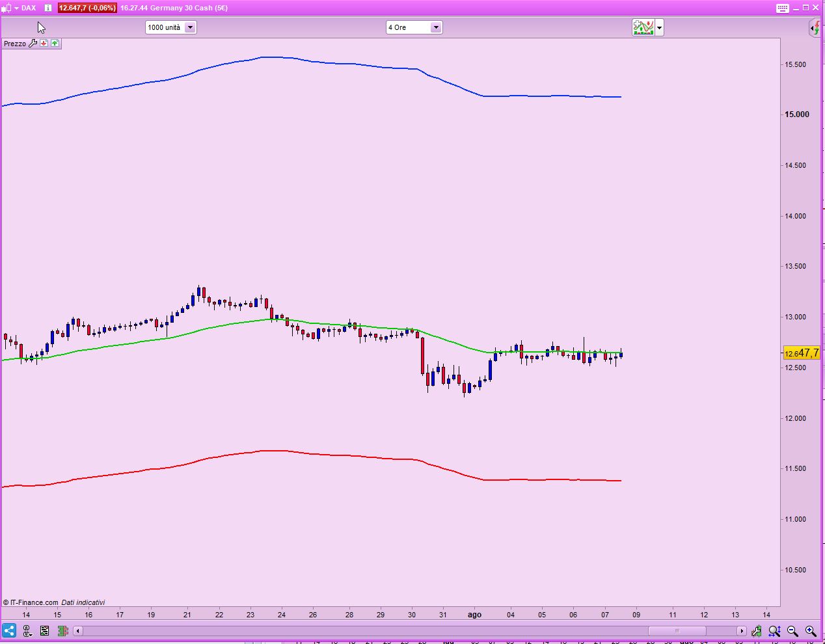Click the add indicator icon
The width and height of the screenshot is (825, 644).
[643, 27]
